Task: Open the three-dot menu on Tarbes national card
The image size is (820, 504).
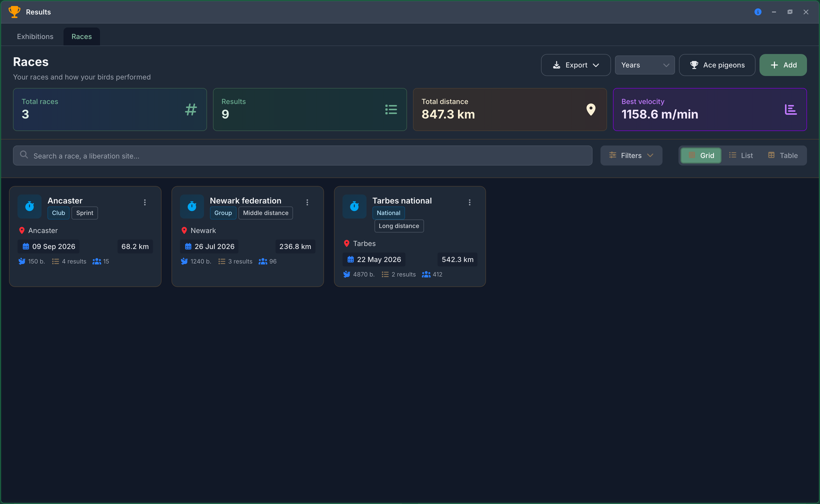Action: click(469, 202)
